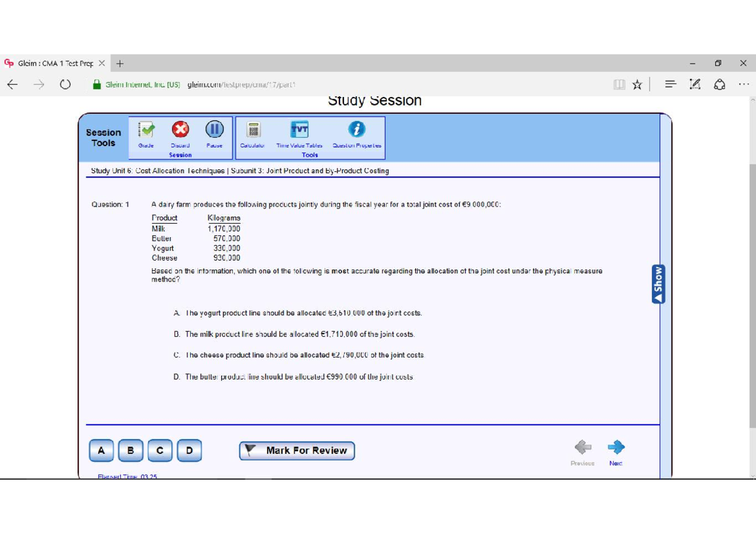Click the Gleim CMA Test Prep tab
This screenshot has height=534, width=756.
point(54,64)
